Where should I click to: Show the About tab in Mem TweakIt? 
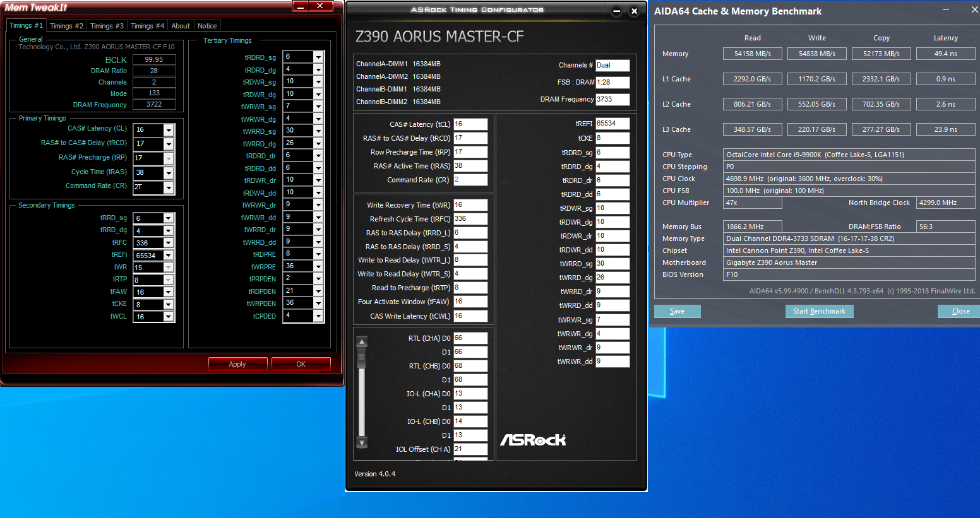181,26
